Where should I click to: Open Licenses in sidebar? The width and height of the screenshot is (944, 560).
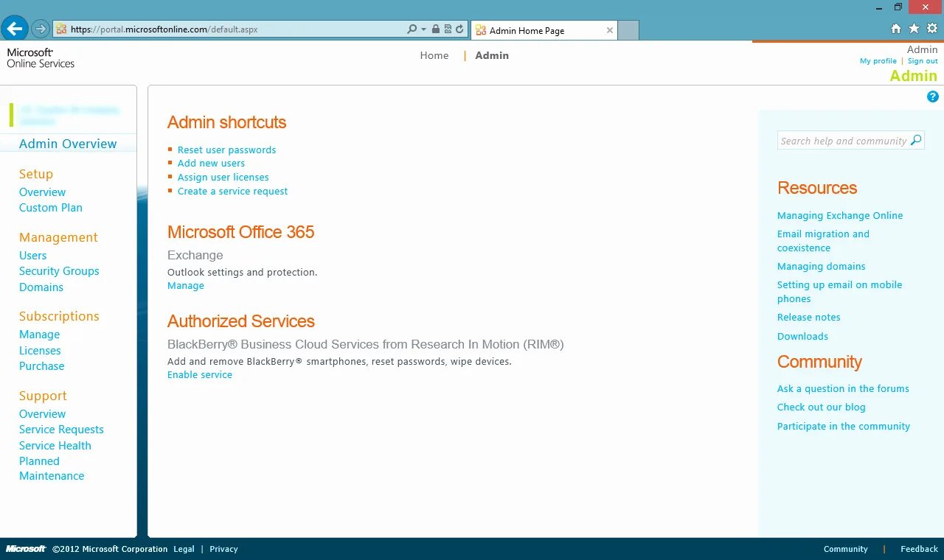tap(40, 351)
